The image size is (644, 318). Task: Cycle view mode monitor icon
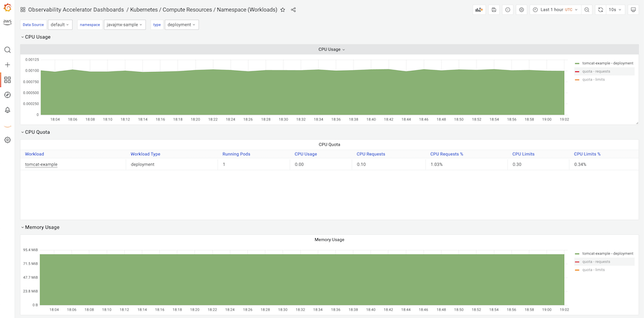(x=633, y=10)
